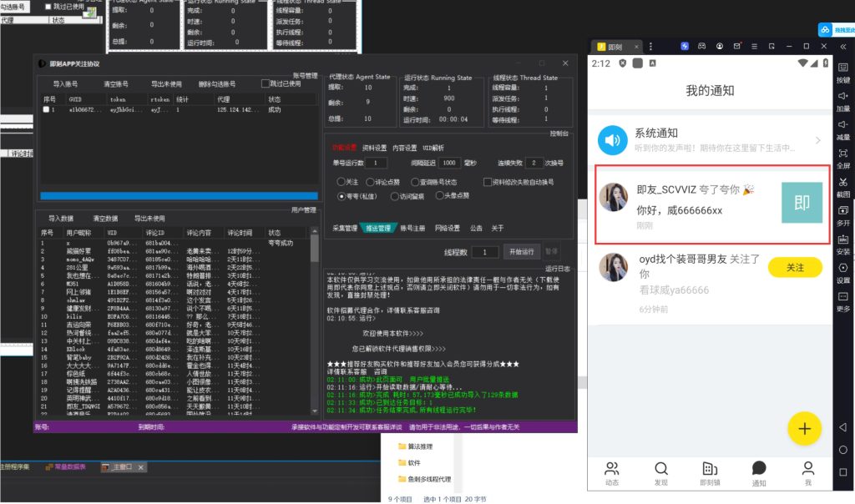Open 设置 settings icon in emulator sidebar
Viewport: 855px width, 504px height.
tap(842, 268)
